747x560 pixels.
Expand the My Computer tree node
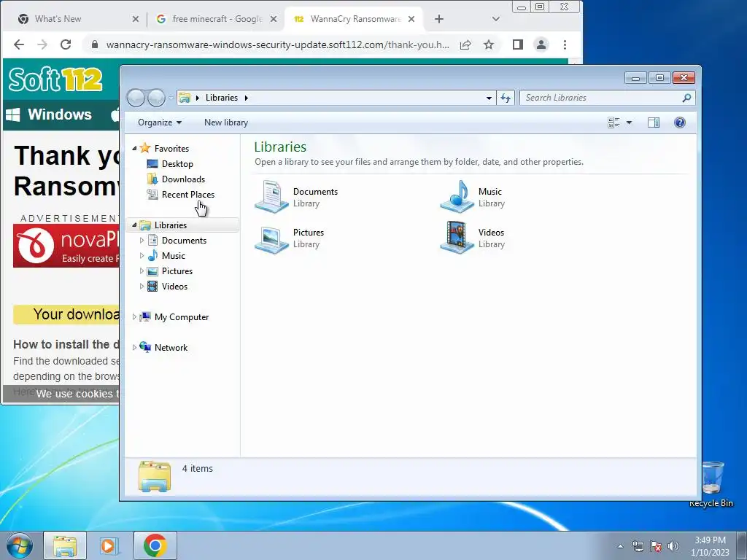click(134, 317)
